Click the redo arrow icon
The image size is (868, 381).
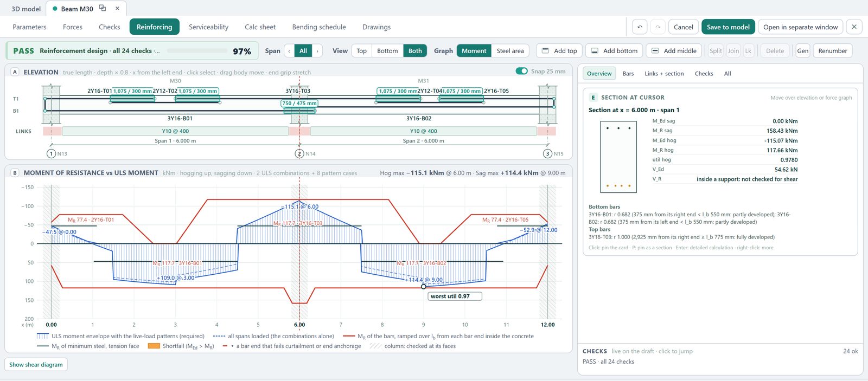click(x=658, y=27)
